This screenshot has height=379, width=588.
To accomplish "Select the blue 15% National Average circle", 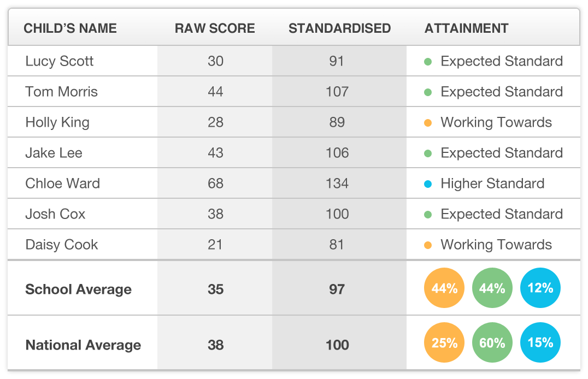I will 540,343.
